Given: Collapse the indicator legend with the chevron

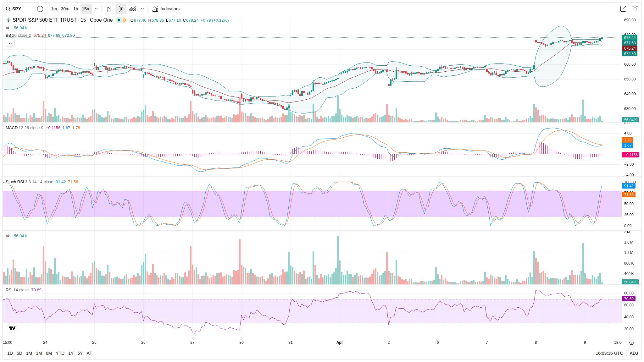Looking at the screenshot, I should 10,43.
